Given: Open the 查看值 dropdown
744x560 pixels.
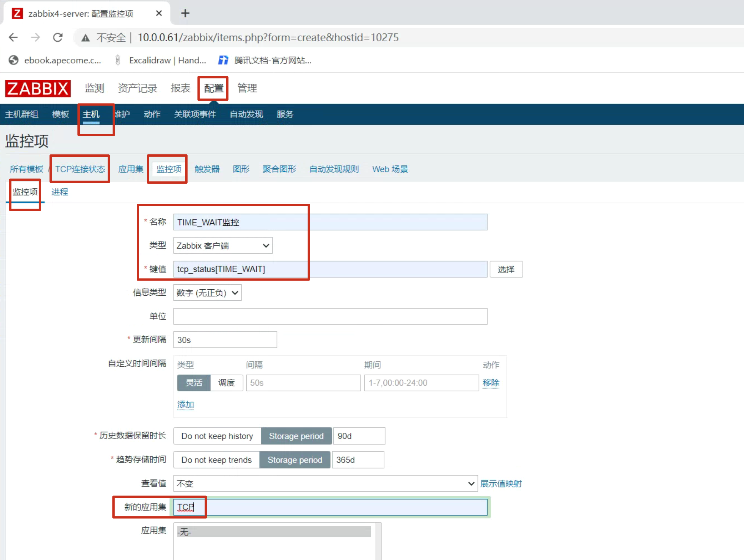Looking at the screenshot, I should [325, 483].
